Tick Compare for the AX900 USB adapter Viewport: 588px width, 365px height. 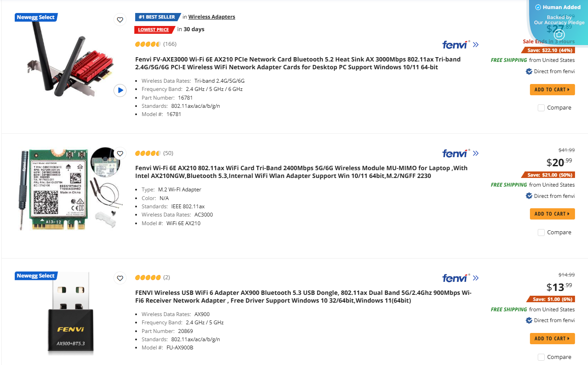(x=541, y=357)
